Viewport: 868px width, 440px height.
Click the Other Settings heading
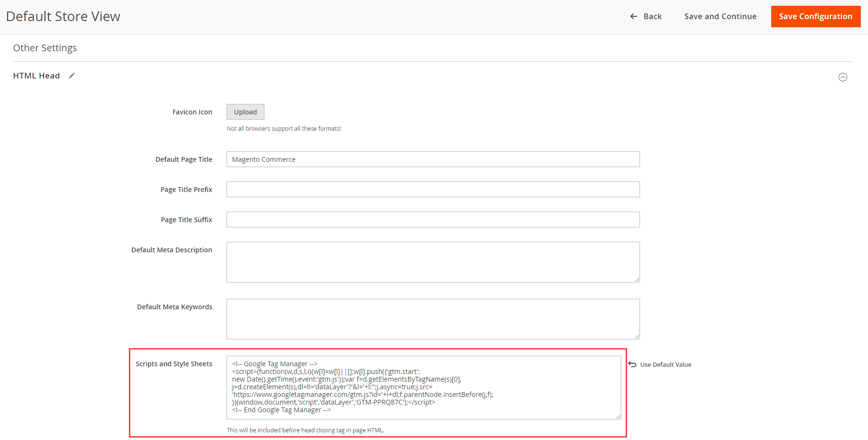pyautogui.click(x=45, y=48)
